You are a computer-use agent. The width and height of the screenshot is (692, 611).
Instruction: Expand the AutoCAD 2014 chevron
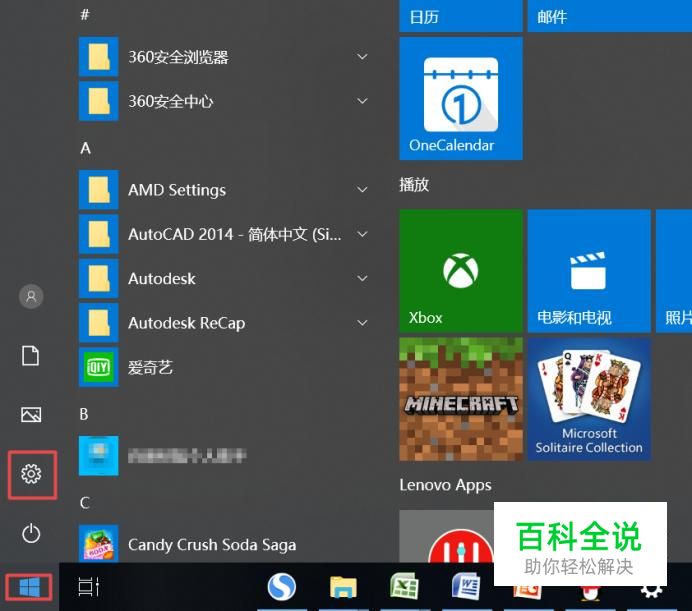pyautogui.click(x=362, y=234)
